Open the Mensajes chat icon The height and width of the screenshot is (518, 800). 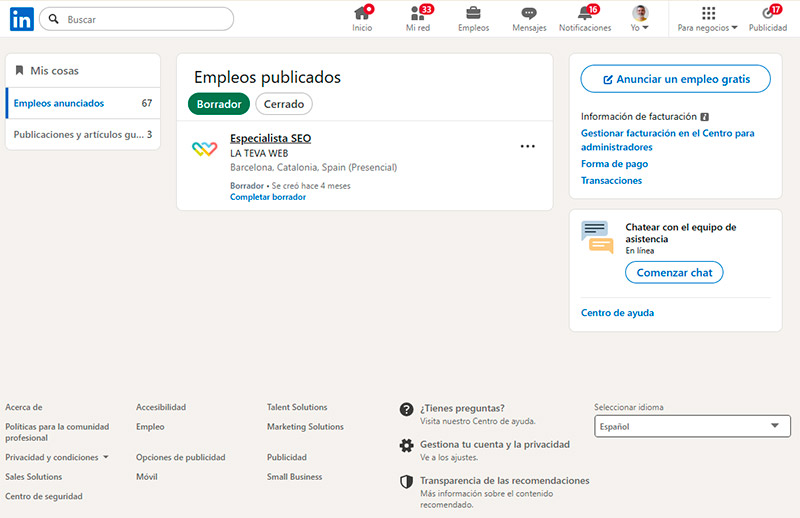click(x=529, y=13)
